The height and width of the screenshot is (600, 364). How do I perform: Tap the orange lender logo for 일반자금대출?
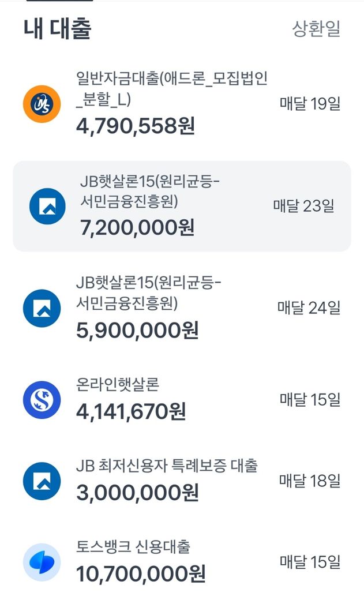pyautogui.click(x=42, y=104)
